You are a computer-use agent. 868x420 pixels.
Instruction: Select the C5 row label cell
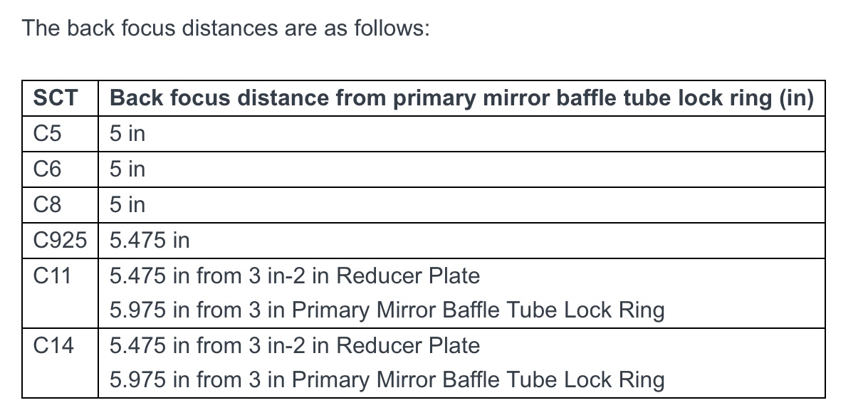(47, 134)
